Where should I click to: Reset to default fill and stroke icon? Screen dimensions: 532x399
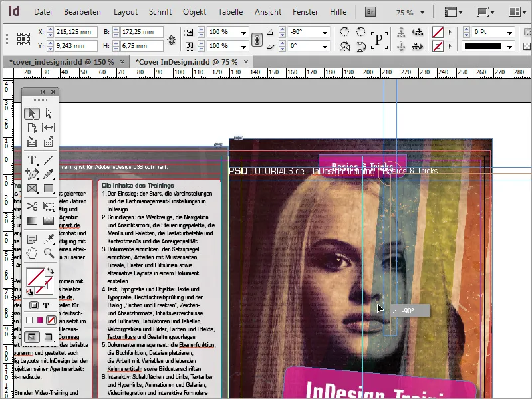[x=29, y=291]
